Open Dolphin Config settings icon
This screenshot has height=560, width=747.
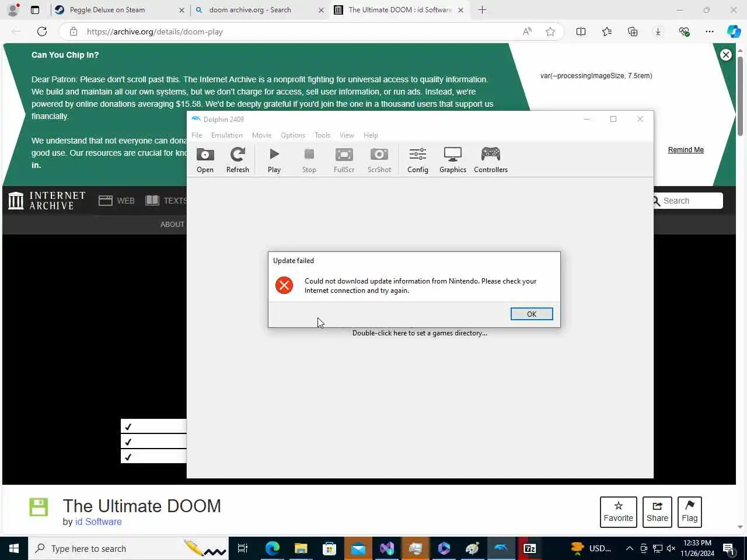coord(418,160)
